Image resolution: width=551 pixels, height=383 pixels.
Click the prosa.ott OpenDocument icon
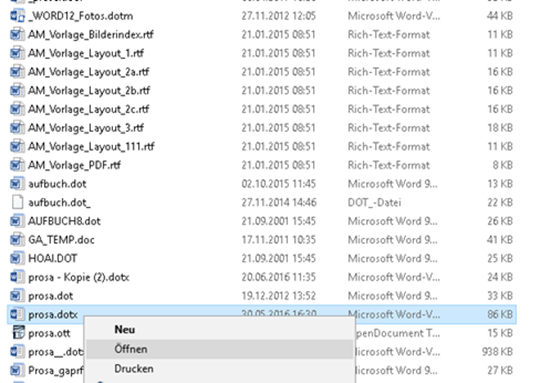click(x=18, y=332)
